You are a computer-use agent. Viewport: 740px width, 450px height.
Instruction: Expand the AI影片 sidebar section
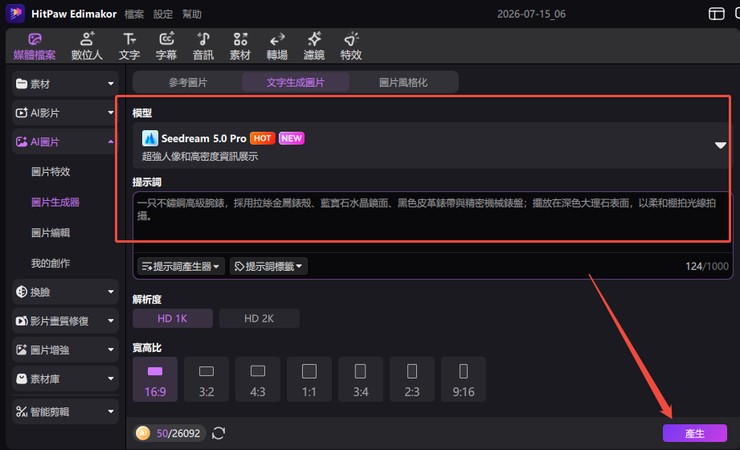(65, 113)
